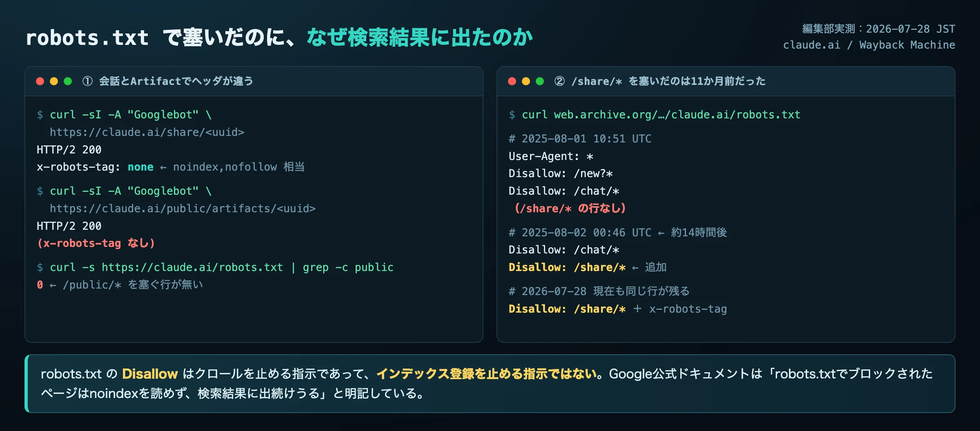
Task: Click the line 'User-Agent: *'
Action: [551, 156]
